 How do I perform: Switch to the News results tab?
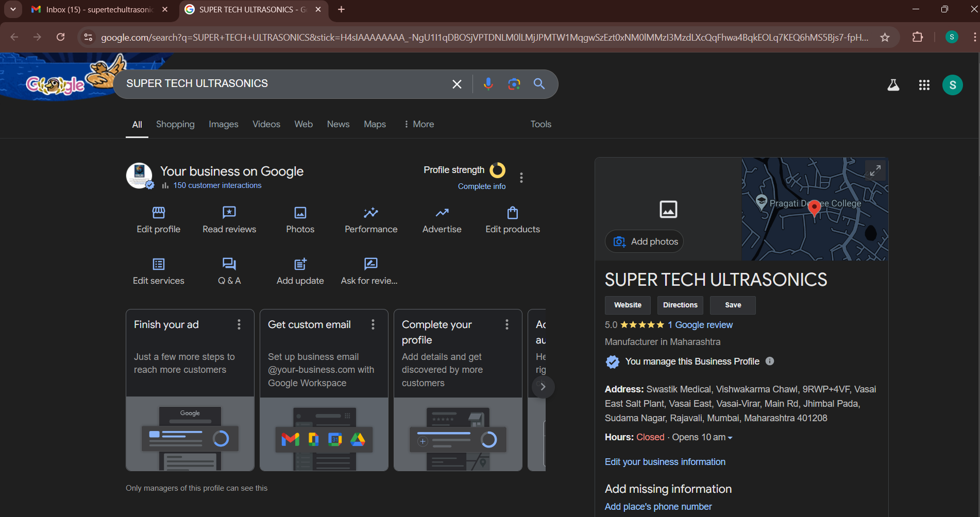click(x=338, y=124)
